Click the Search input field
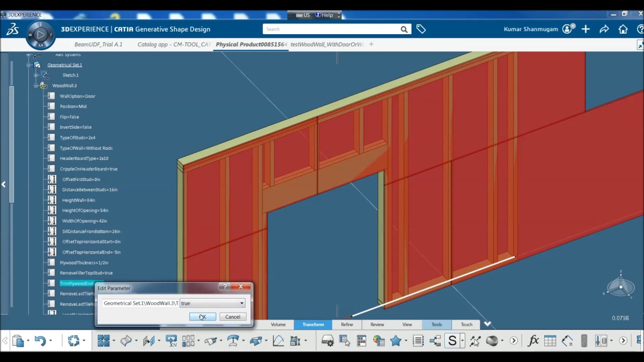Image resolution: width=644 pixels, height=362 pixels. point(331,29)
